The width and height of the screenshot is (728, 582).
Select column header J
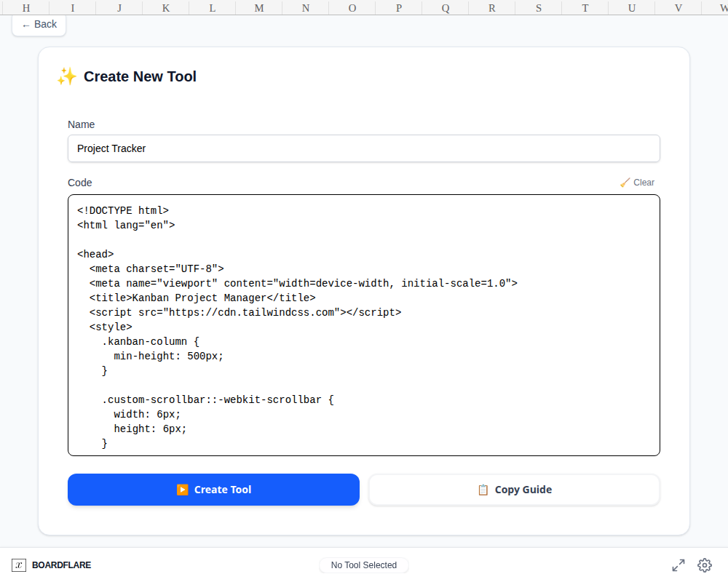[x=119, y=8]
